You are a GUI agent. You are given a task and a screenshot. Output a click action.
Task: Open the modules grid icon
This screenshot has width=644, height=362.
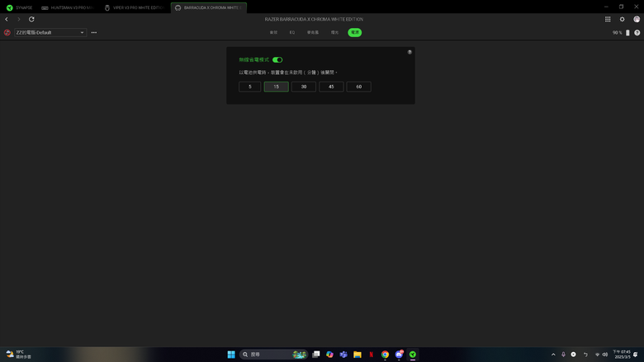coord(608,19)
